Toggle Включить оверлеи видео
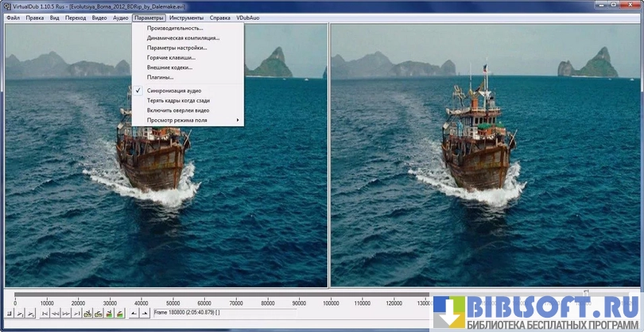The width and height of the screenshot is (644, 332). point(178,110)
